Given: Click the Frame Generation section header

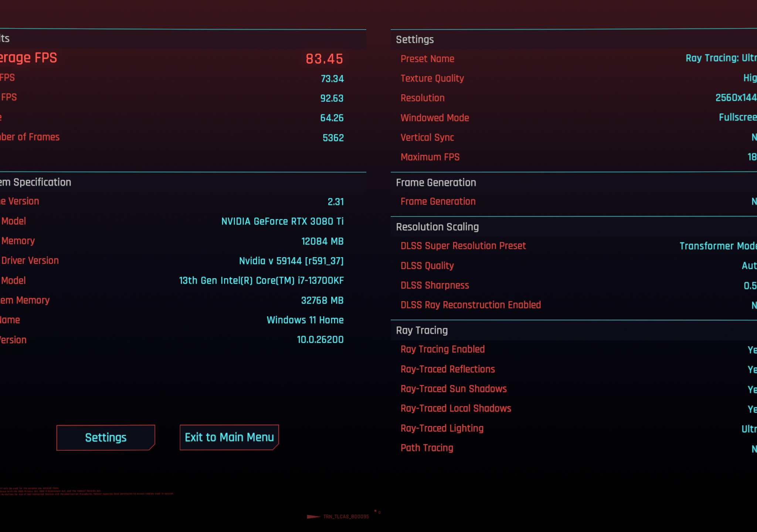Looking at the screenshot, I should 436,183.
